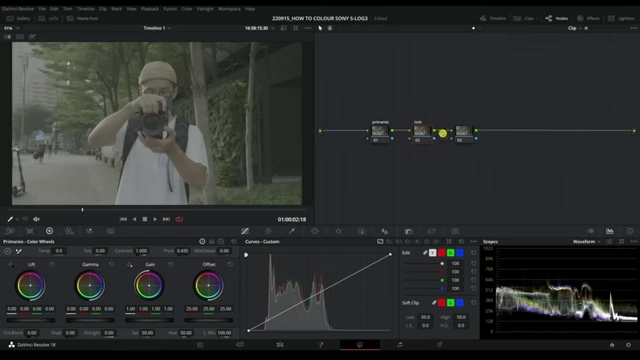Open the Scopes panel three-dot options menu
Screen dimensions: 640x360
[x=633, y=242]
